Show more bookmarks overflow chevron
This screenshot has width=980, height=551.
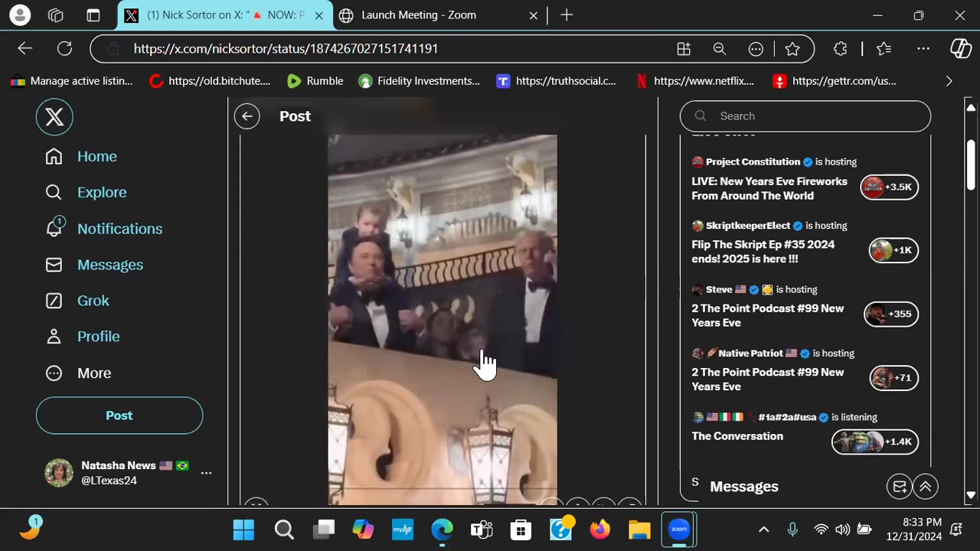(x=949, y=81)
